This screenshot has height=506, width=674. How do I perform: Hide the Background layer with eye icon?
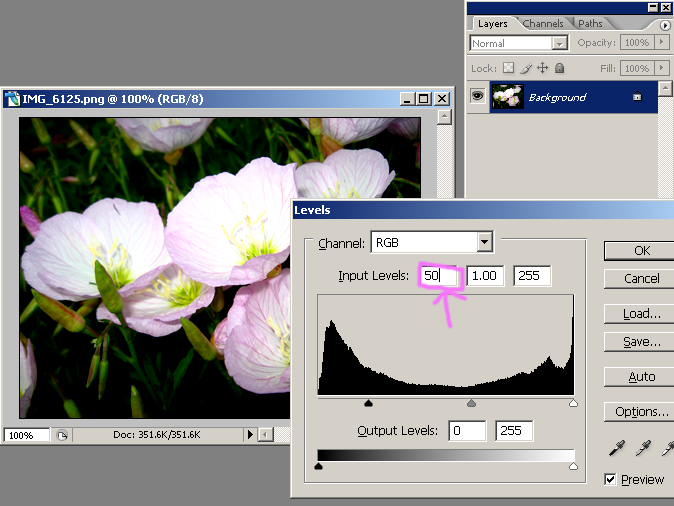tap(477, 95)
